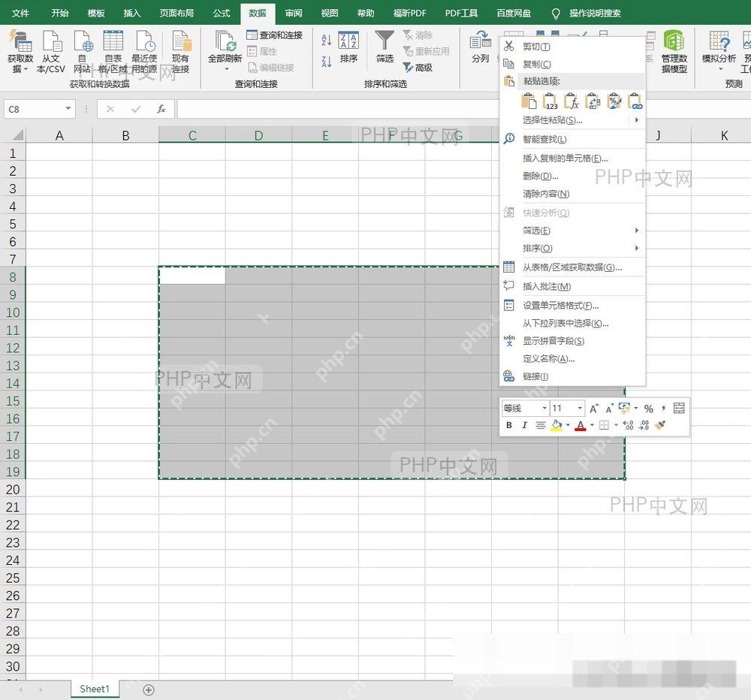Click center align in mini toolbar
The image size is (751, 700).
pyautogui.click(x=540, y=425)
